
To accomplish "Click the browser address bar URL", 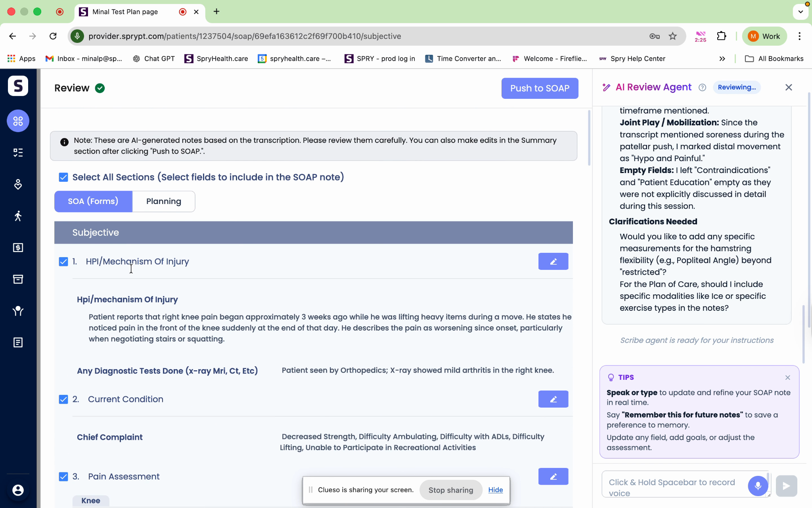I will point(245,36).
